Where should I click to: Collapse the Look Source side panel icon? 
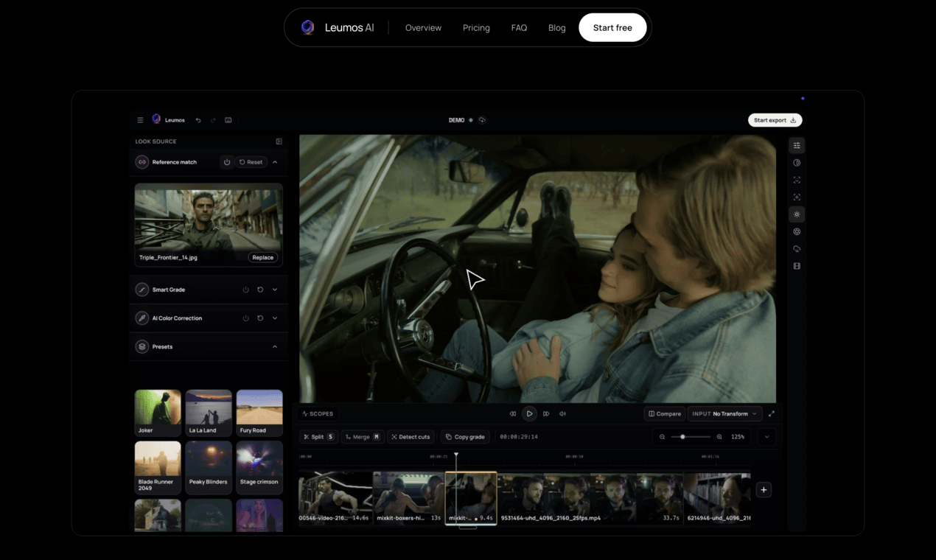(x=279, y=141)
